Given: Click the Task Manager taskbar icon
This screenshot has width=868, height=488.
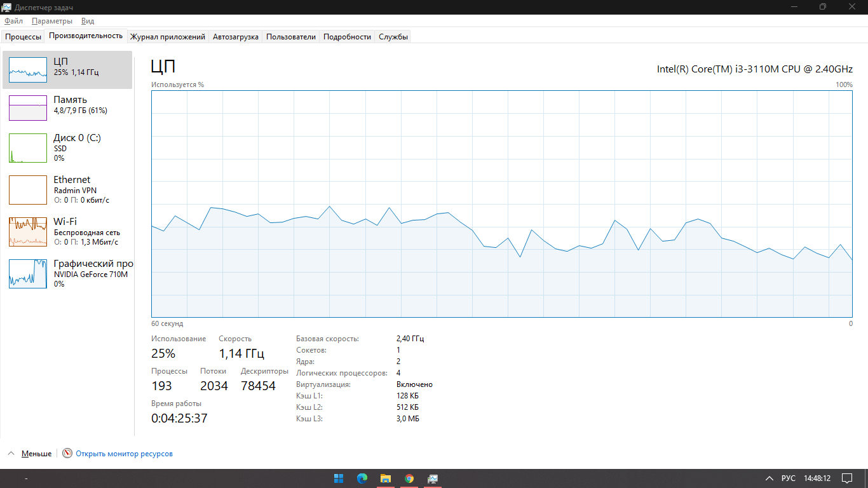Looking at the screenshot, I should click(x=433, y=478).
